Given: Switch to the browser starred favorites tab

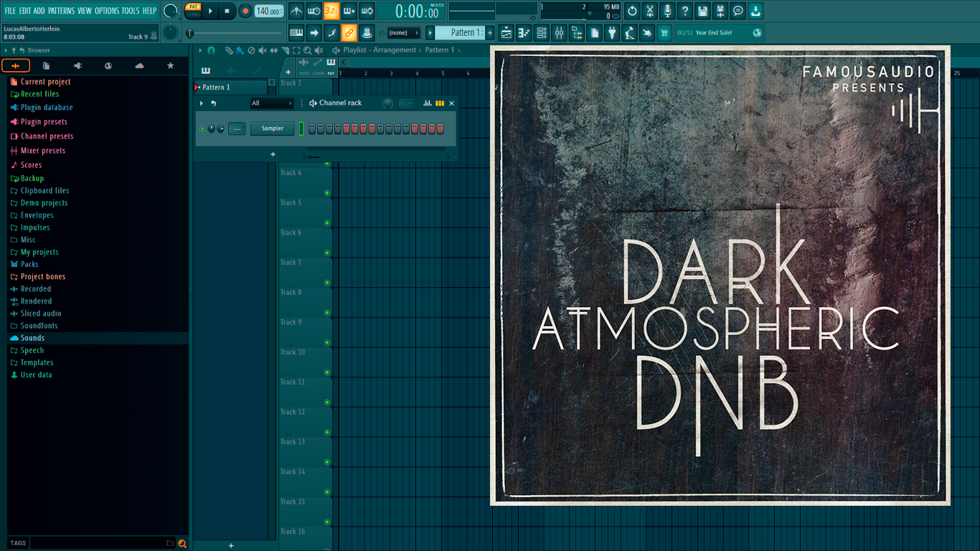Looking at the screenshot, I should (x=170, y=65).
